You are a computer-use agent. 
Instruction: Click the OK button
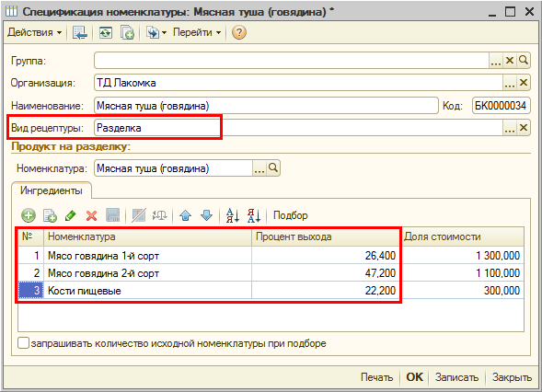(414, 376)
